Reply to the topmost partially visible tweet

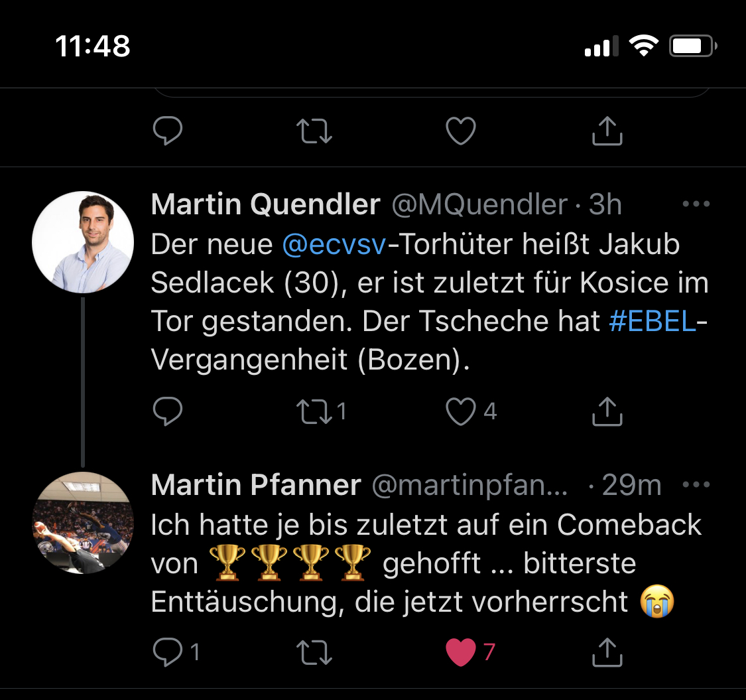tap(167, 131)
